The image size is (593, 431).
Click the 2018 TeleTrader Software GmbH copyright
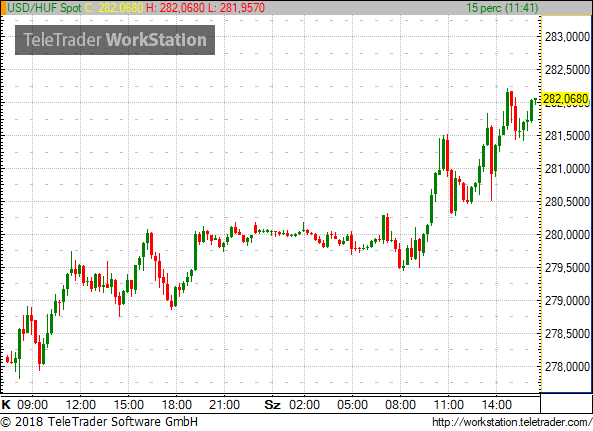point(99,422)
